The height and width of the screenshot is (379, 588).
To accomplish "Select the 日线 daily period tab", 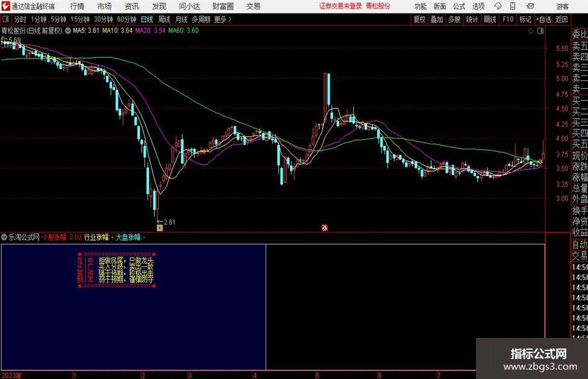I will coord(147,19).
